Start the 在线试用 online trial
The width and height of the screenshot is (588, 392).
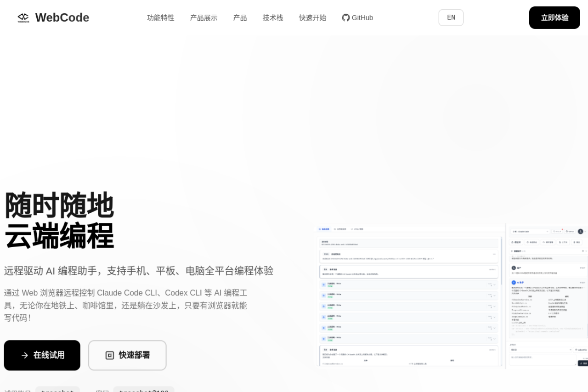[42, 355]
